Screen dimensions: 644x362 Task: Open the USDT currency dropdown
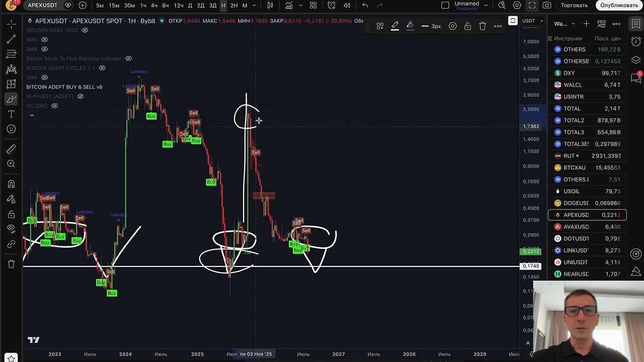(532, 21)
